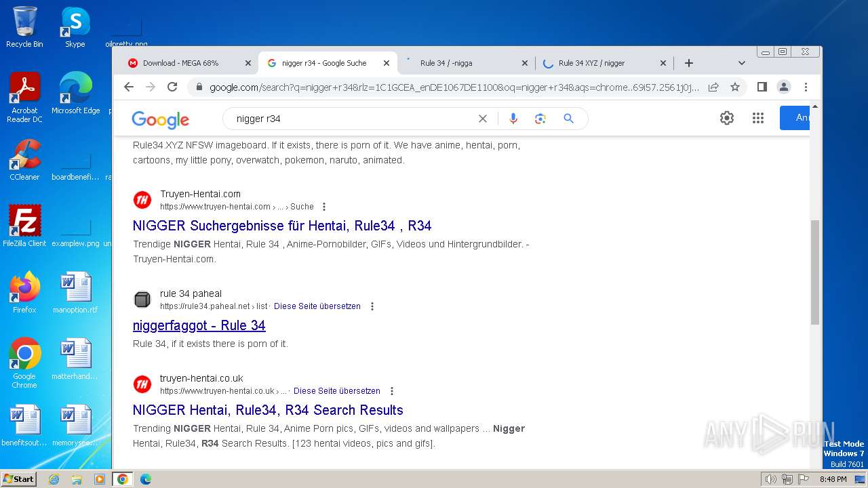Open more options for Truyen-Hentai.com result
The image size is (868, 488).
click(324, 207)
